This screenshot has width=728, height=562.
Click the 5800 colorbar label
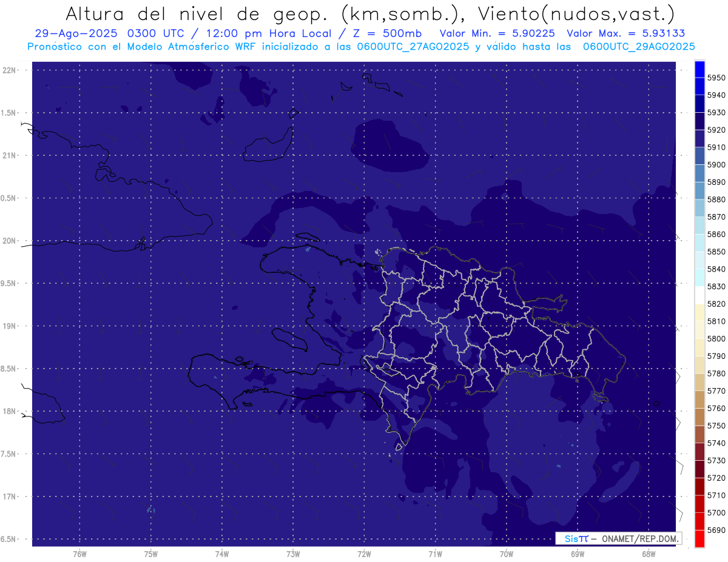716,339
